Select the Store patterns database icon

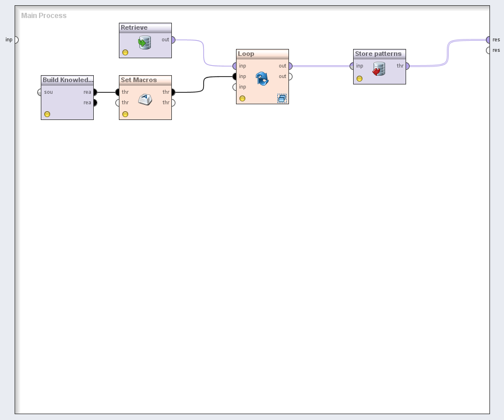[379, 69]
